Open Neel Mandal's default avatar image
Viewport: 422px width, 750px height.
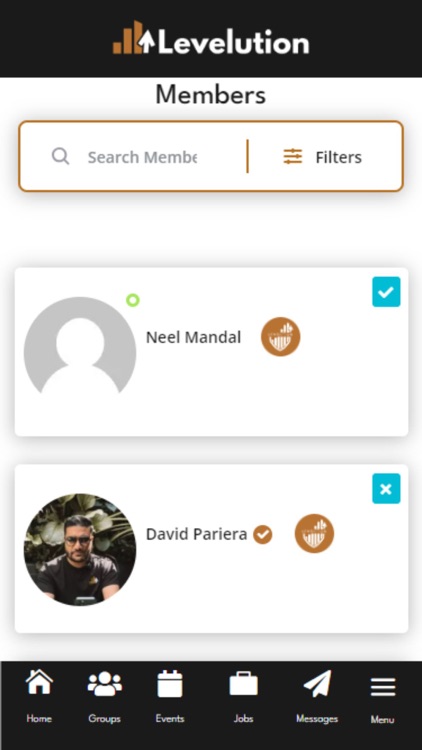(x=80, y=345)
